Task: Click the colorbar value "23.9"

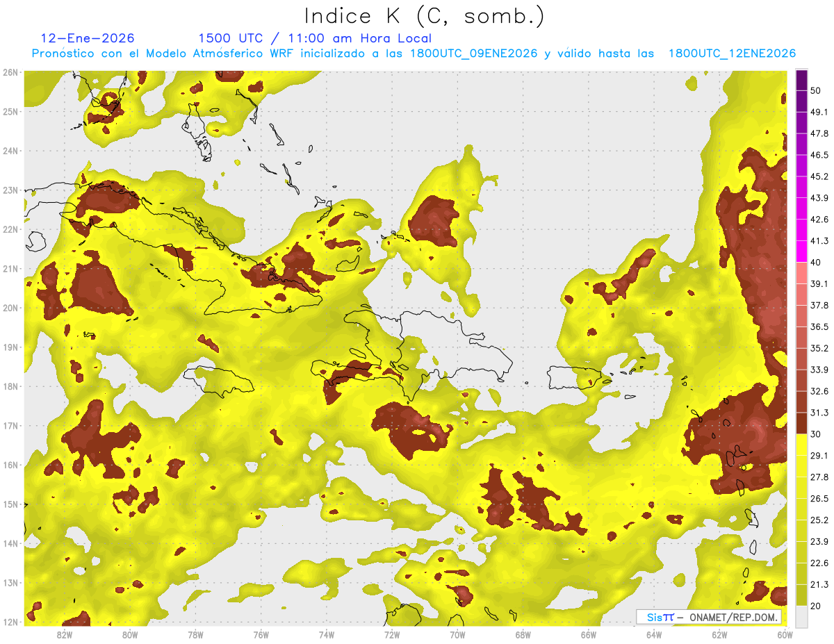Action: coord(819,542)
